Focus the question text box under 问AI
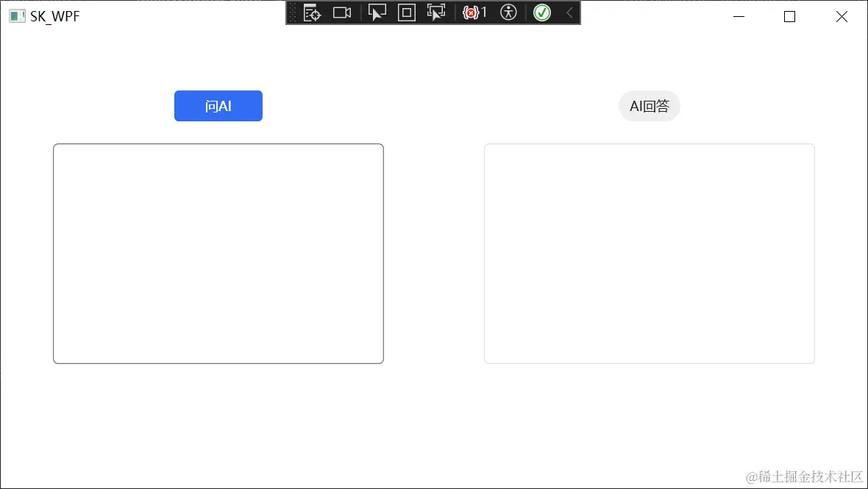The height and width of the screenshot is (489, 868). point(218,254)
